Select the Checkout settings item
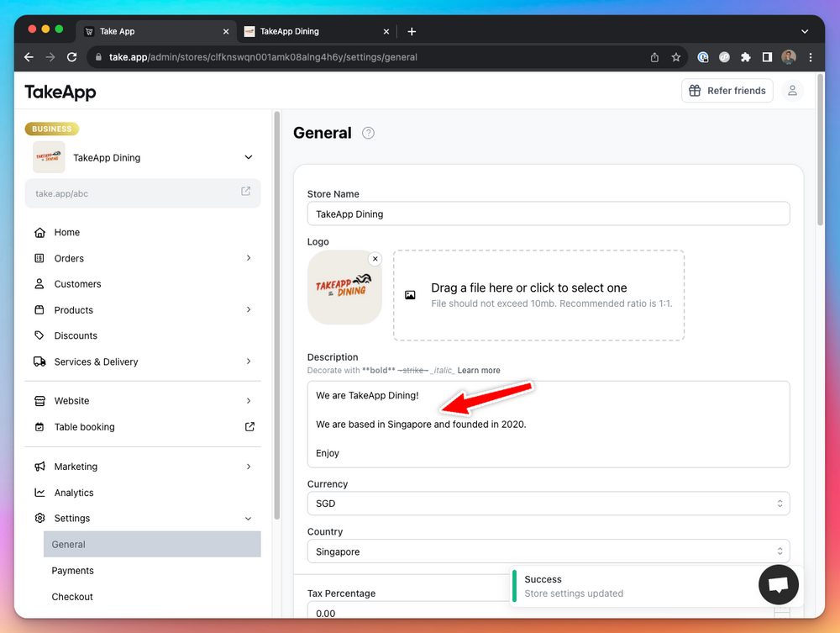Viewport: 840px width, 633px height. point(152,597)
